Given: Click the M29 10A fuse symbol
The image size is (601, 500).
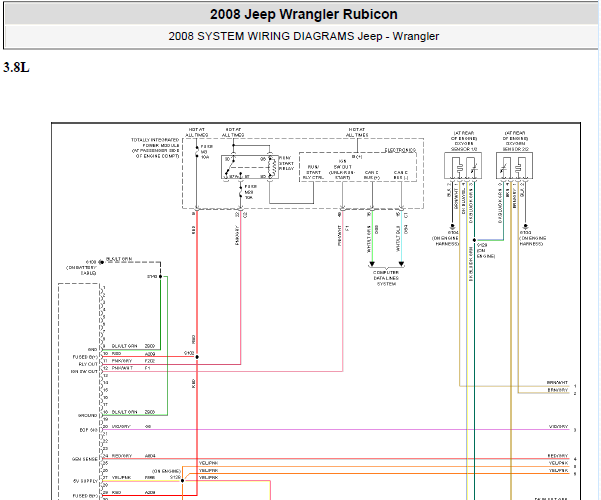Looking at the screenshot, I should pos(240,192).
